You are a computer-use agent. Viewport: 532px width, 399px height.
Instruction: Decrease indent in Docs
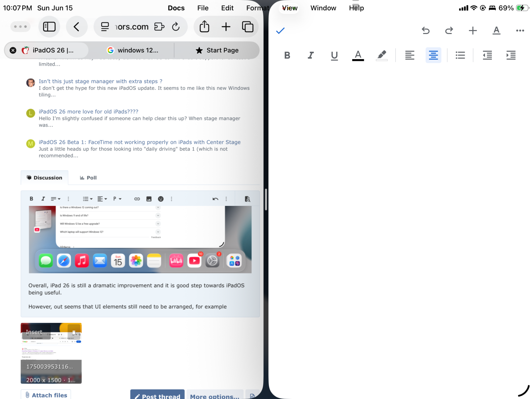tap(487, 55)
